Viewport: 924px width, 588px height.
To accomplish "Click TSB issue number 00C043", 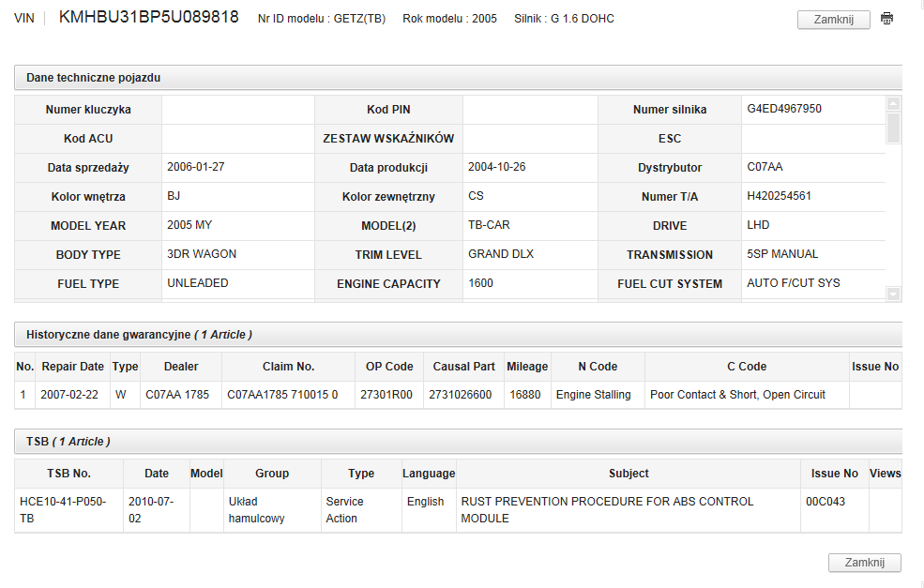I will pos(825,502).
